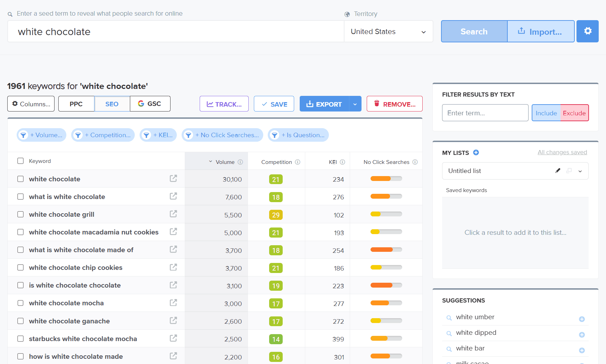Expand the EXPORT dropdown arrow
Viewport: 606px width, 364px height.
click(355, 104)
